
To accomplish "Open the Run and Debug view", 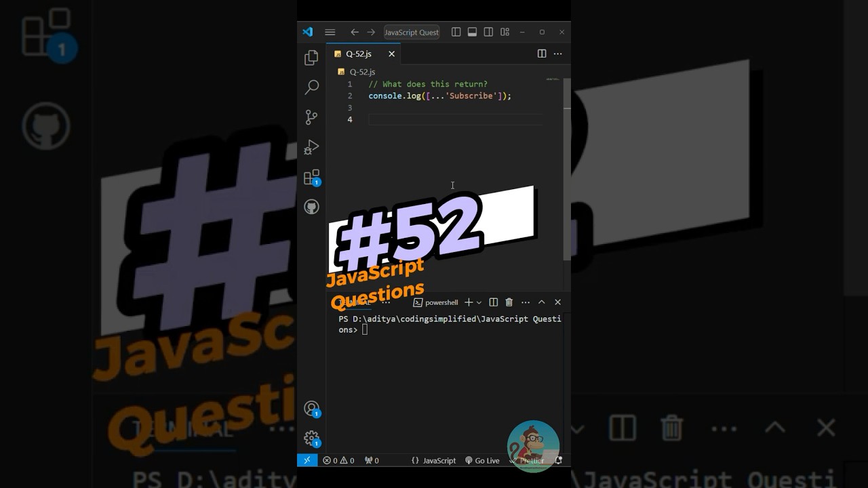I will (311, 147).
